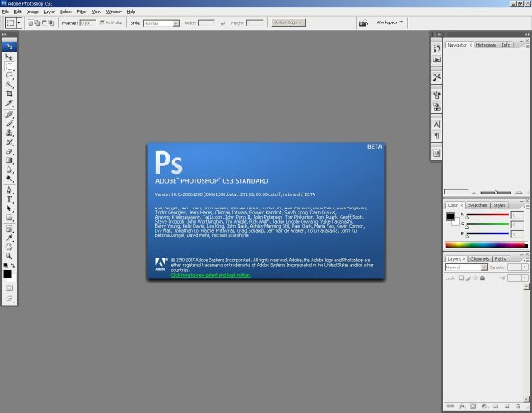The height and width of the screenshot is (413, 532).
Task: Select the Pen tool
Action: pyautogui.click(x=10, y=189)
